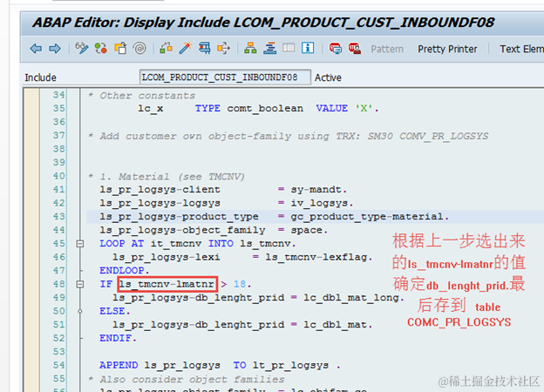Click 'comt_boolean' type on line 35

tap(265, 109)
